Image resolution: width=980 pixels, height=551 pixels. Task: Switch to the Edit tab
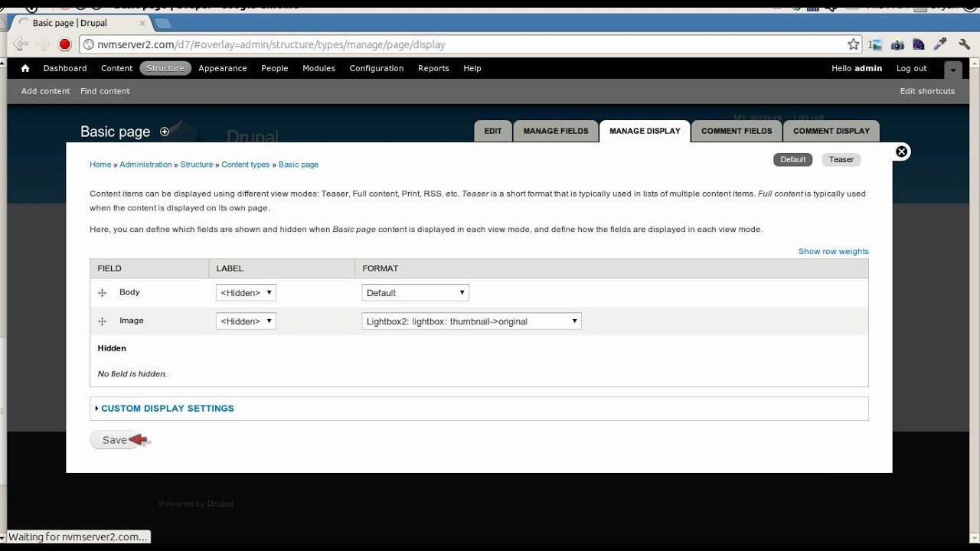[493, 131]
